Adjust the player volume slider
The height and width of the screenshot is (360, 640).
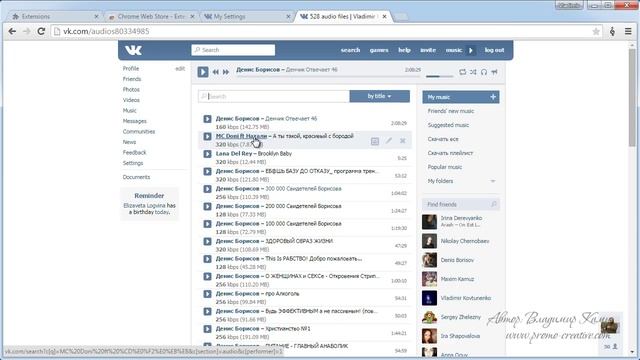pos(440,76)
